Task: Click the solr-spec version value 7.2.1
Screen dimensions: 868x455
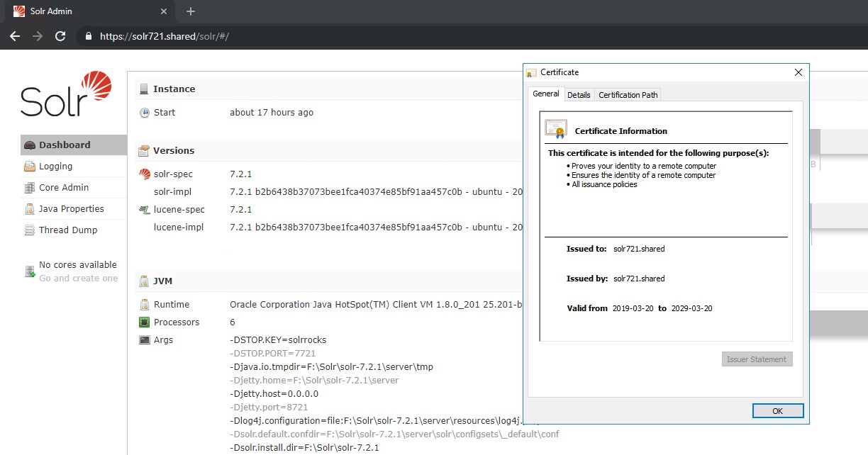Action: click(241, 174)
